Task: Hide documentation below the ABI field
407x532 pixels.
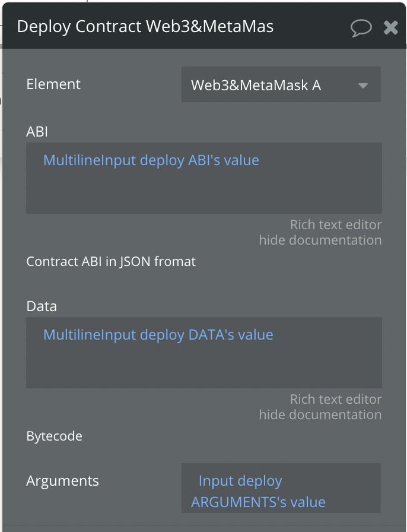Action: tap(320, 240)
